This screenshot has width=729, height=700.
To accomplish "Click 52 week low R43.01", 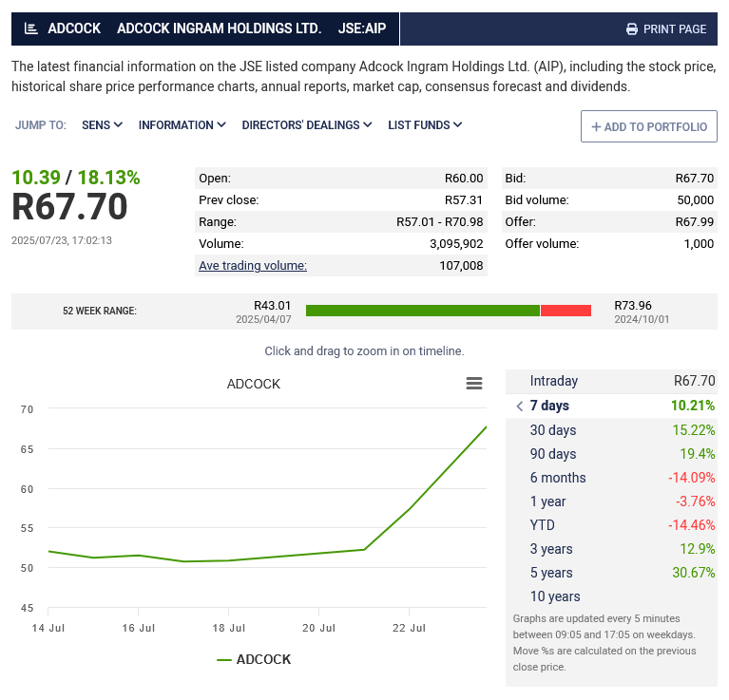I will [272, 305].
